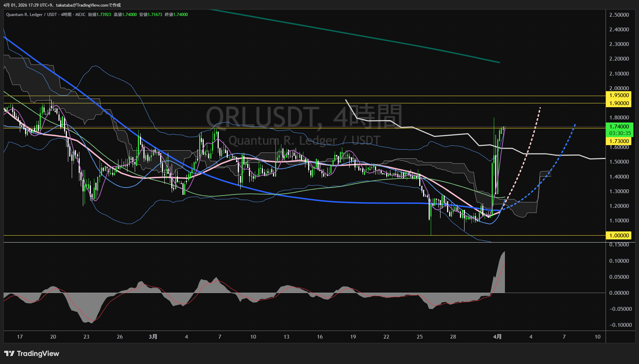Click the 17 date label on time axis
Screen dimensions: 639x364
click(x=20, y=337)
